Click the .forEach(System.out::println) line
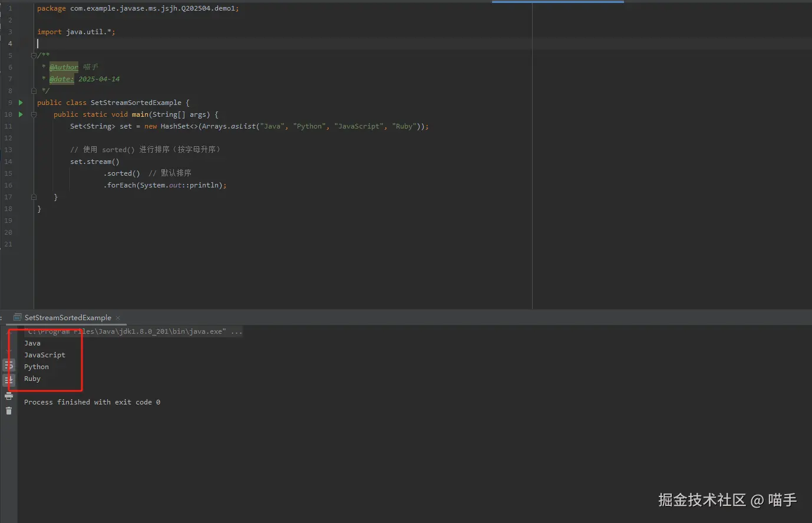Image resolution: width=812 pixels, height=523 pixels. tap(165, 185)
